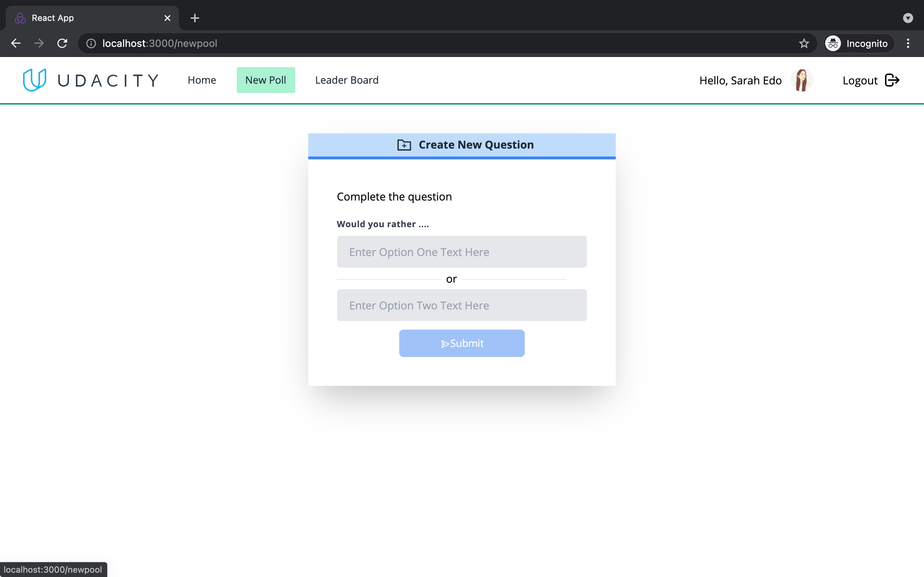Reload the page with refresh icon
This screenshot has width=924, height=577.
(x=62, y=43)
